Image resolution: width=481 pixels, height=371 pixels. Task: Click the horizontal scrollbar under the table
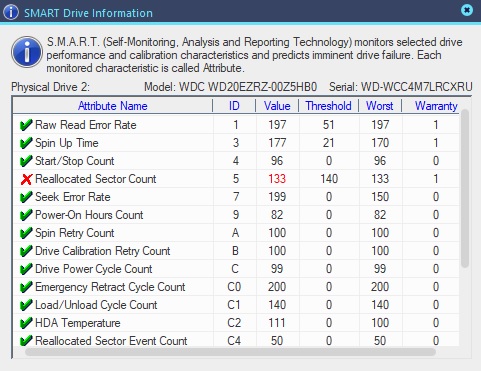tap(231, 352)
